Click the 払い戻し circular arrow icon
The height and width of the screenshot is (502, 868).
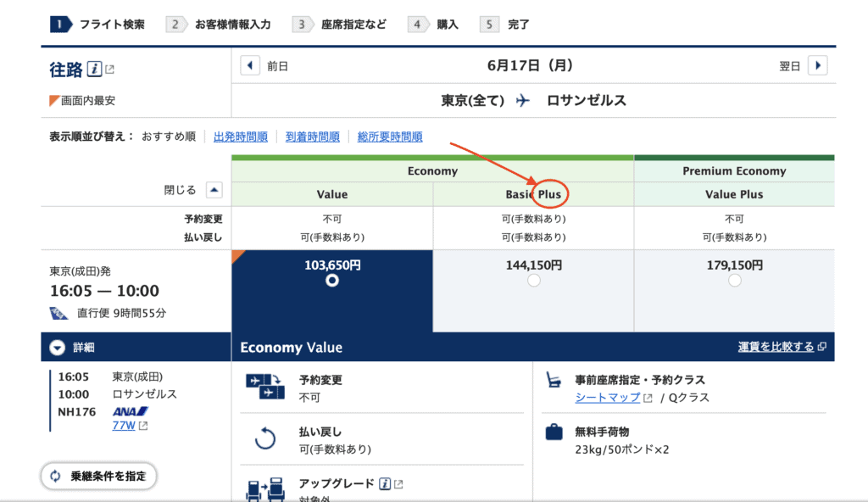[x=265, y=439]
